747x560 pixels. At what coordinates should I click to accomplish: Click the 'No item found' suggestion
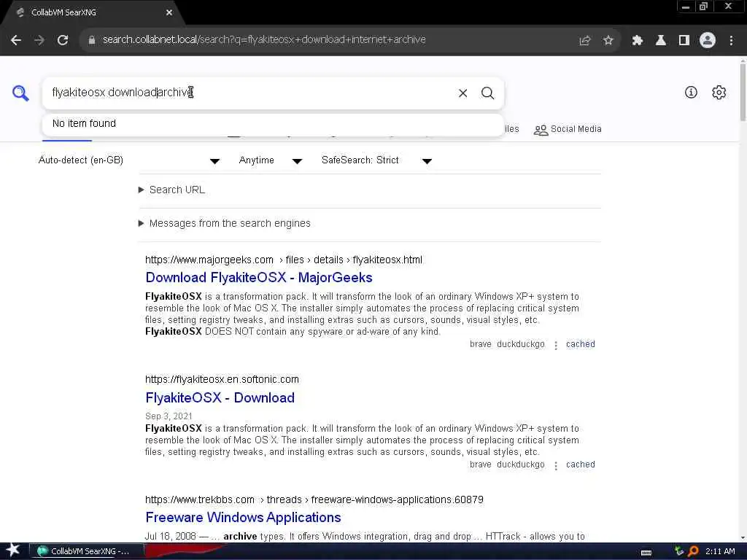273,123
